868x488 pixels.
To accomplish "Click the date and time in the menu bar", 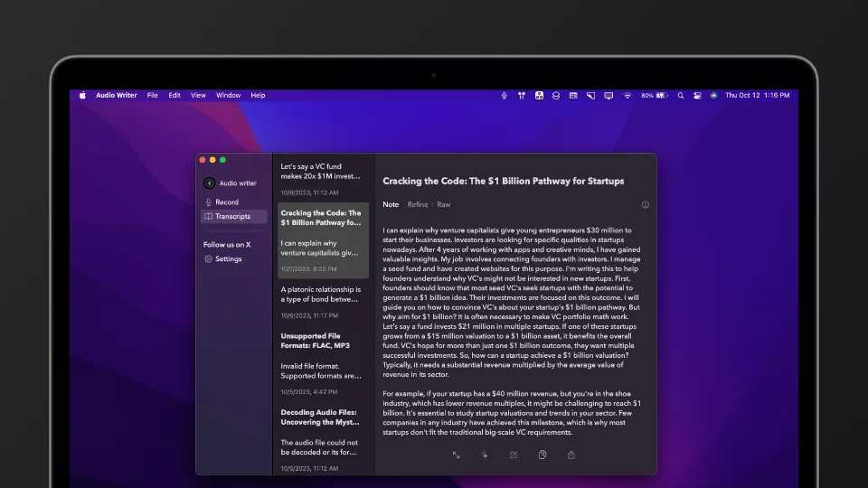I will (x=758, y=95).
